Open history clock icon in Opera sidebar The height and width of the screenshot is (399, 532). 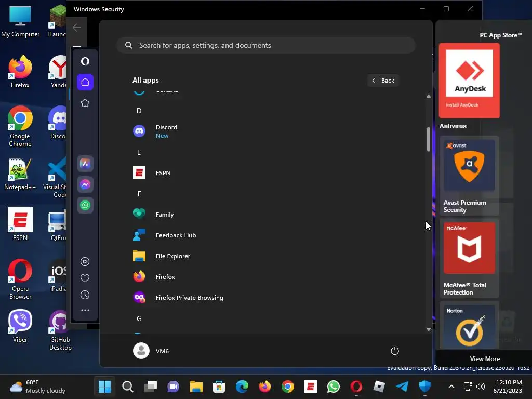[x=85, y=295]
